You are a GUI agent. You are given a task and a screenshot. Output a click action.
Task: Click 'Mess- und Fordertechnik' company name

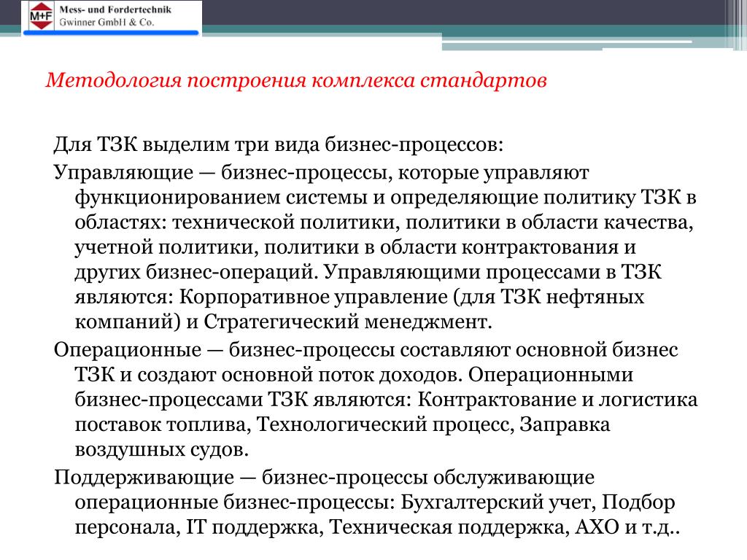point(115,9)
